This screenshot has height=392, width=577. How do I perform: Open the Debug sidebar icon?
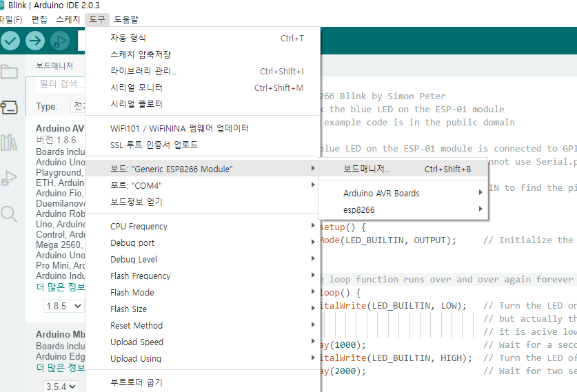(9, 178)
